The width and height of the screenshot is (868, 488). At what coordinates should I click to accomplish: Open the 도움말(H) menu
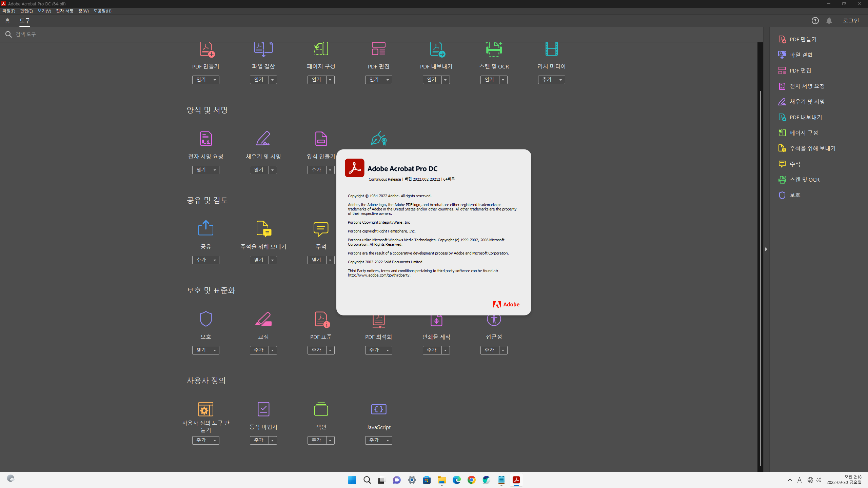[x=102, y=11]
